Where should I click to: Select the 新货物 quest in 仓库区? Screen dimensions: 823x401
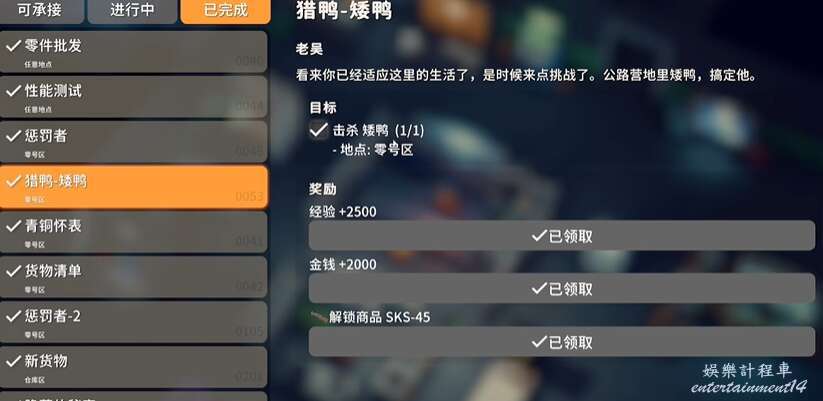tap(133, 367)
